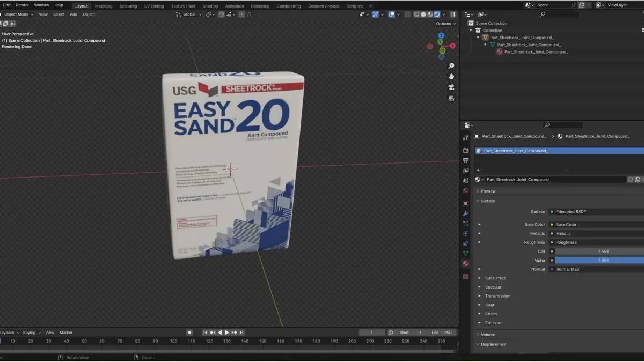Image resolution: width=644 pixels, height=362 pixels.
Task: Open the Object Data (mesh) properties tab
Action: 465,254
